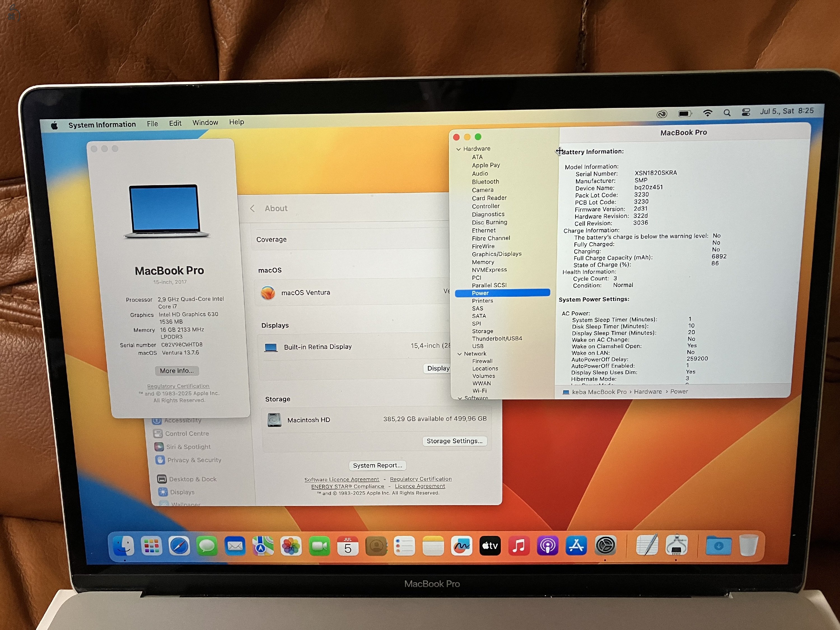840x630 pixels.
Task: Open Siri & Spotlight in Settings sidebar
Action: coord(182,447)
